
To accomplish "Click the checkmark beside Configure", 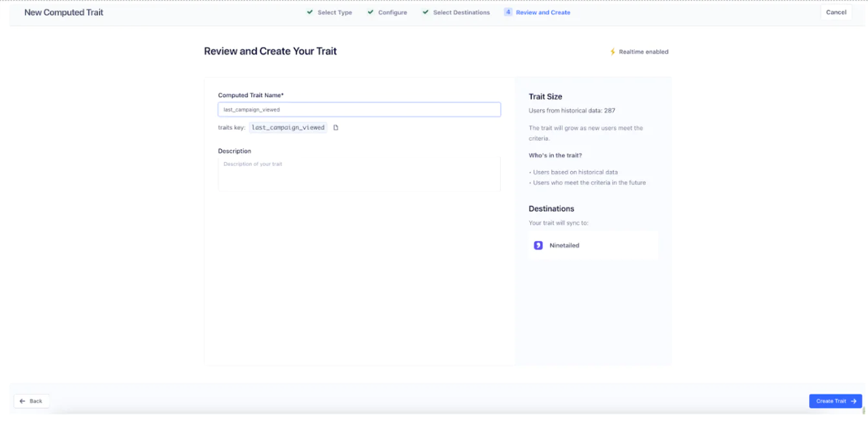I will pyautogui.click(x=371, y=12).
